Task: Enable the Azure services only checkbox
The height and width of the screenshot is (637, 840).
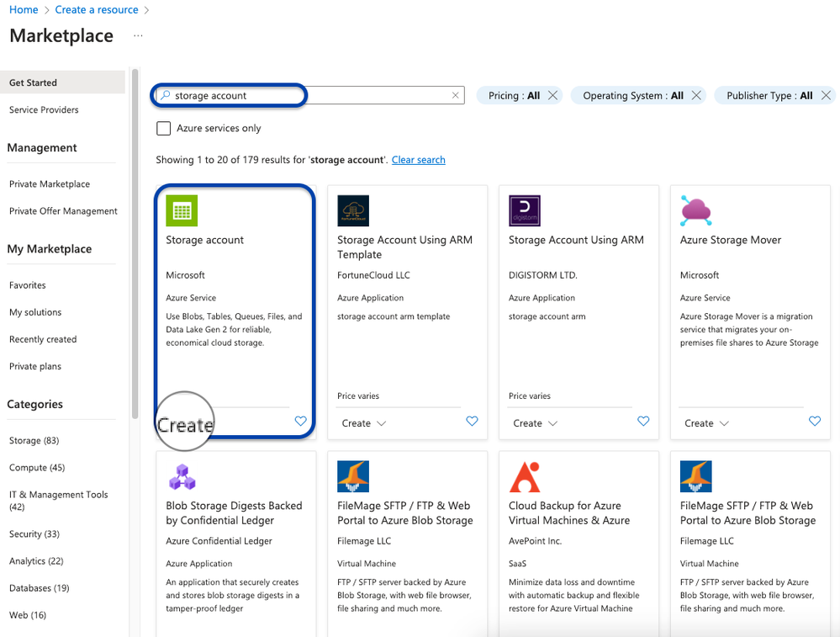Action: coord(163,128)
